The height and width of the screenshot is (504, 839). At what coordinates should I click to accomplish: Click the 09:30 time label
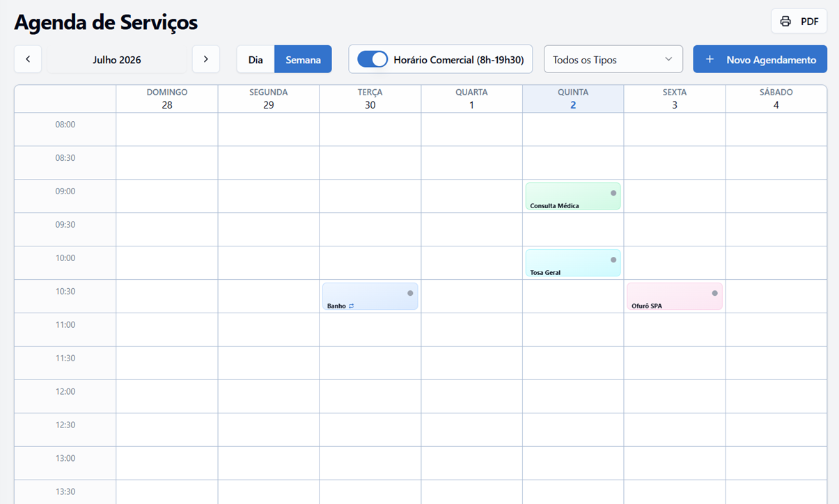[x=65, y=225]
